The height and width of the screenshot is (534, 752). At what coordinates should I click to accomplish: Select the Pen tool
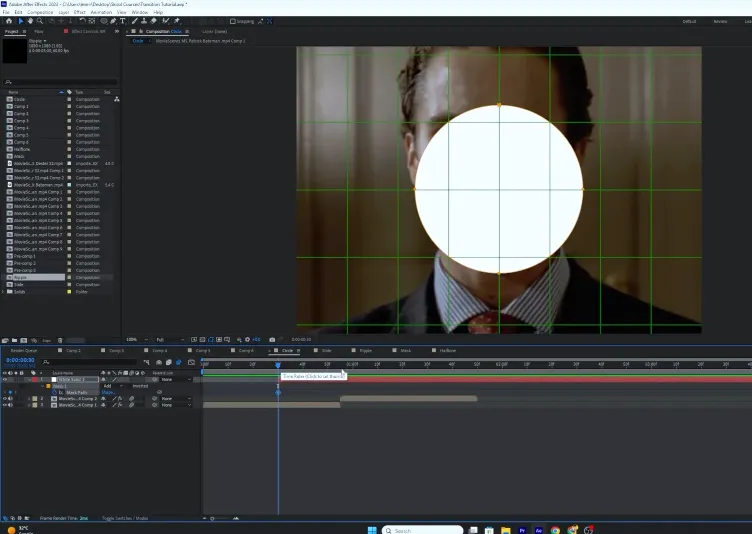pos(113,21)
